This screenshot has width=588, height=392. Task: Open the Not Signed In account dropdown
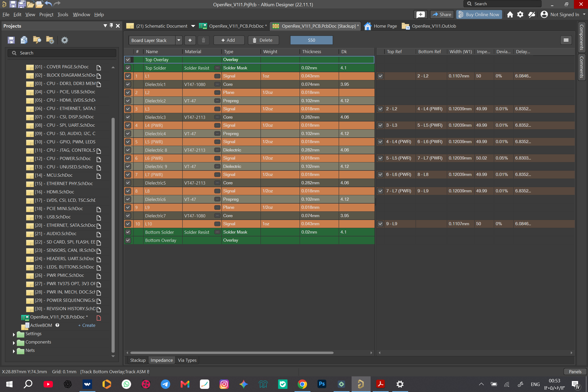(x=584, y=15)
